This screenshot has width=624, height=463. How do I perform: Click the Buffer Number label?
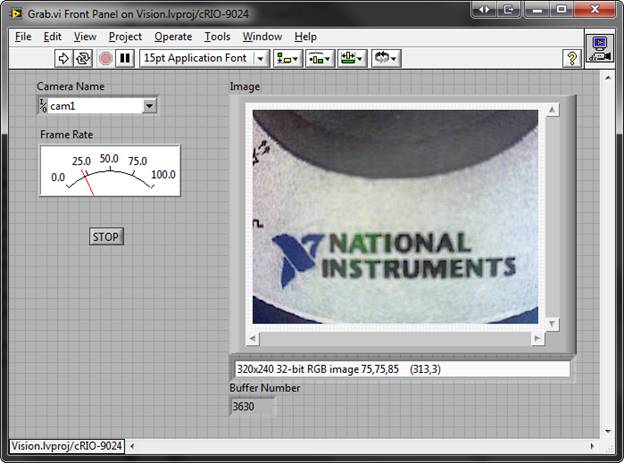click(x=265, y=388)
